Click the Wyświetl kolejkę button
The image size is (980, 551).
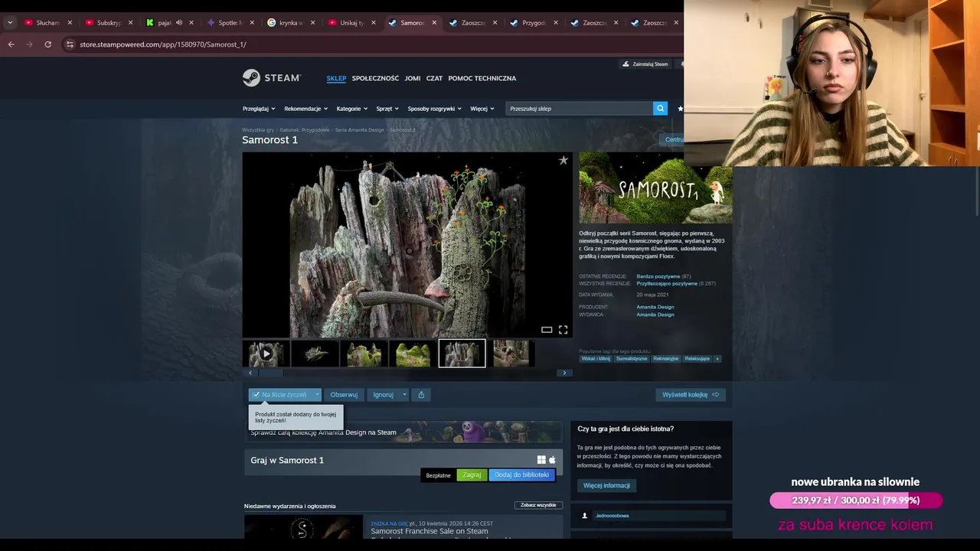691,395
